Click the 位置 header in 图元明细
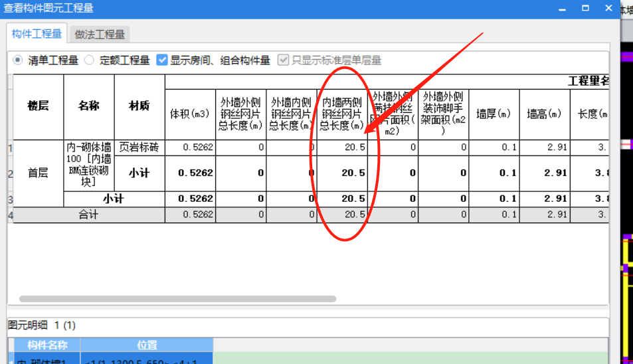The image size is (633, 364). pyautogui.click(x=147, y=345)
